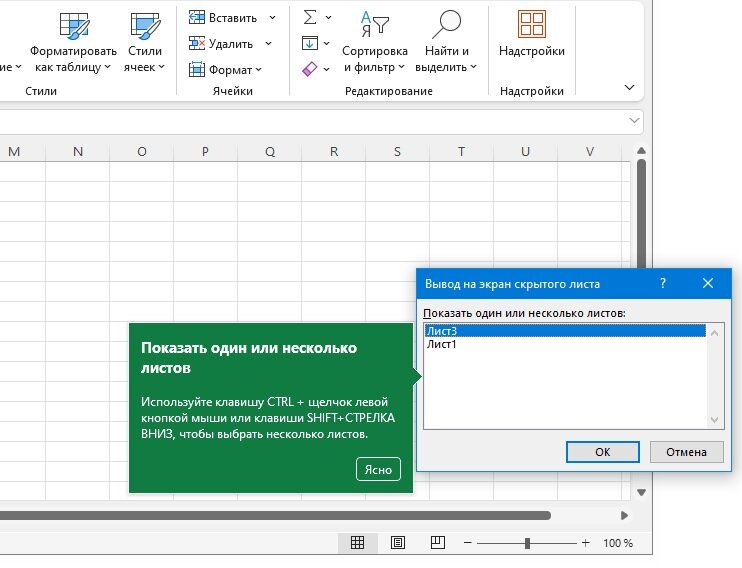
Task: Open the Надстройки add-ins icon
Action: (532, 24)
